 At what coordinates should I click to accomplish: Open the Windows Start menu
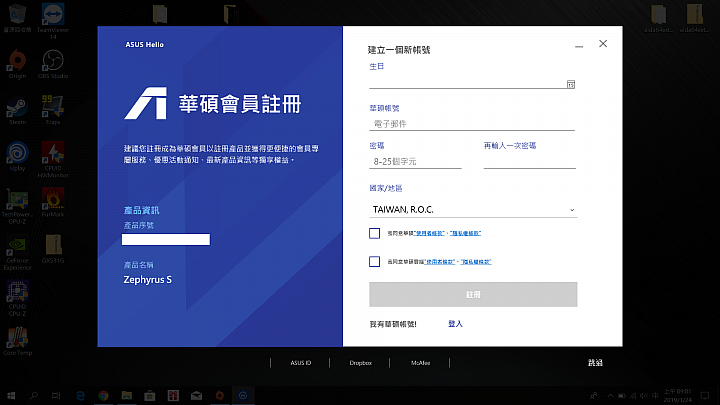point(11,395)
